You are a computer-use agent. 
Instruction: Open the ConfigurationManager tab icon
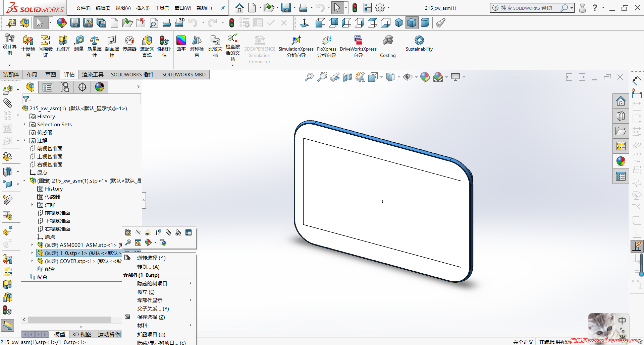tap(65, 87)
